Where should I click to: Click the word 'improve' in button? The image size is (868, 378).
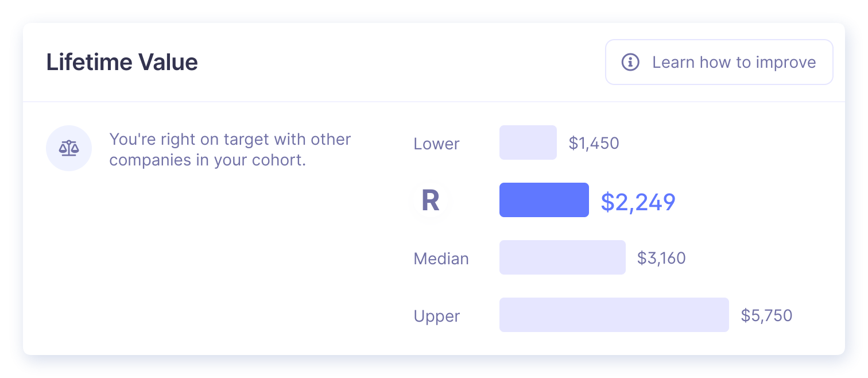pyautogui.click(x=788, y=62)
